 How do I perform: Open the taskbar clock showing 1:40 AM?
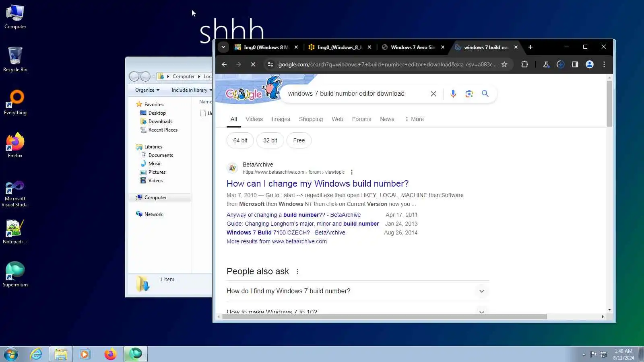coord(623,354)
